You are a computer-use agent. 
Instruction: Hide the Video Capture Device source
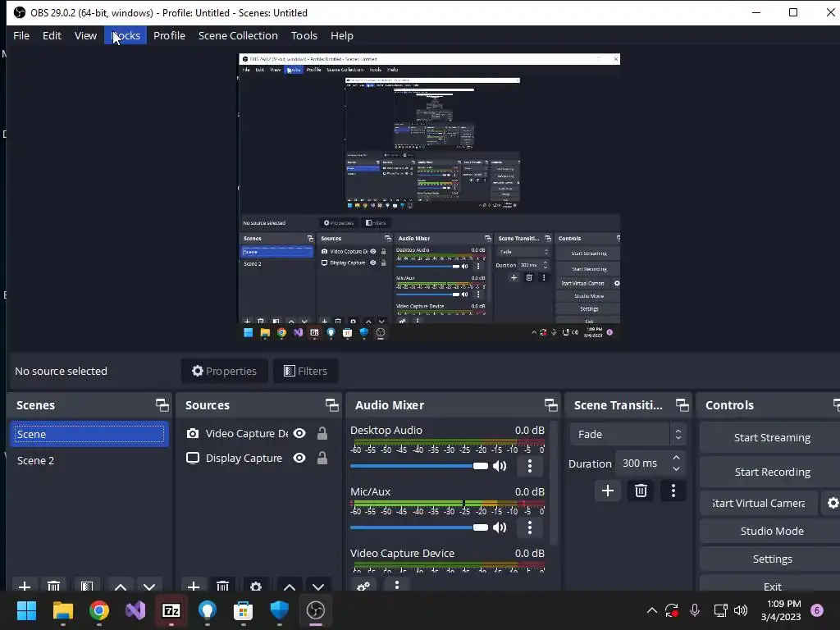click(299, 433)
